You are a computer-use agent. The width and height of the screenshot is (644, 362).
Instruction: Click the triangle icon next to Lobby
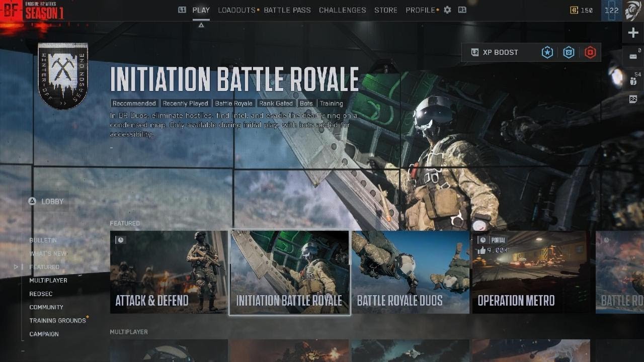click(32, 201)
